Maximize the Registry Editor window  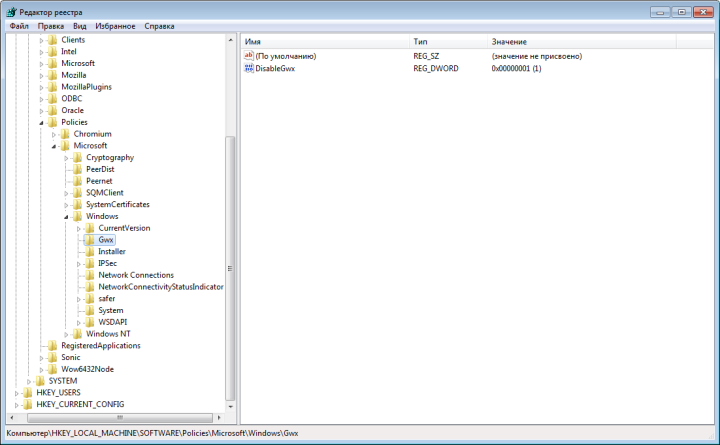tap(681, 12)
